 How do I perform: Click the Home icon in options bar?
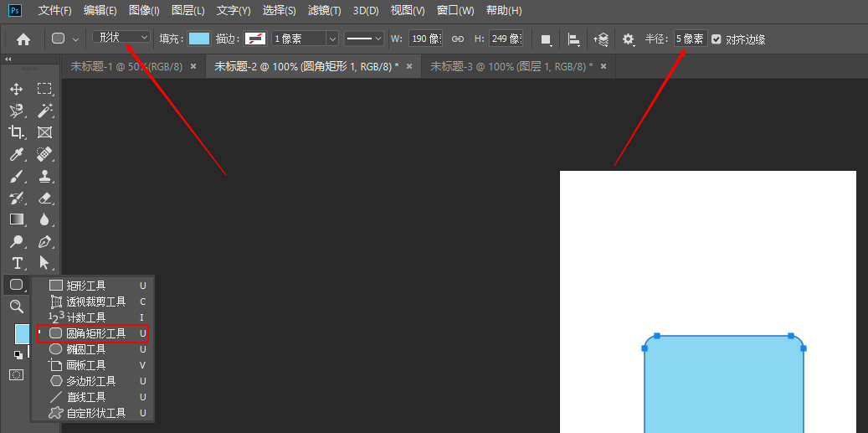tap(23, 39)
